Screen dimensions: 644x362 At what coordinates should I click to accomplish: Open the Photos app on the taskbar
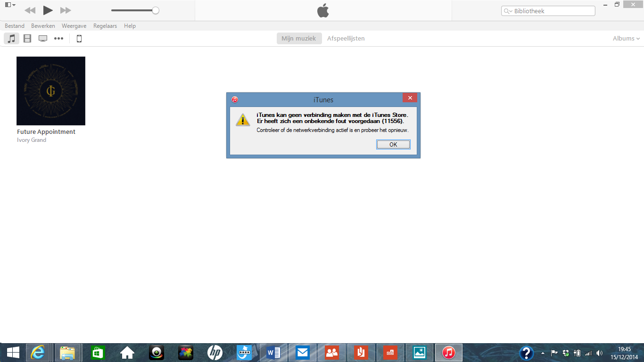[420, 353]
